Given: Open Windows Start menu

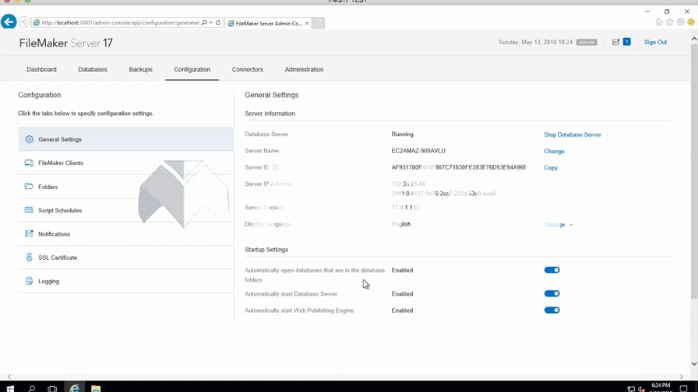Looking at the screenshot, I should tap(10, 388).
